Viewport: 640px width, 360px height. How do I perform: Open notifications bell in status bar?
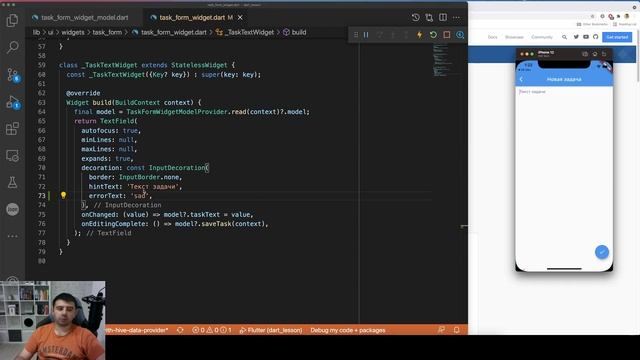pos(456,330)
